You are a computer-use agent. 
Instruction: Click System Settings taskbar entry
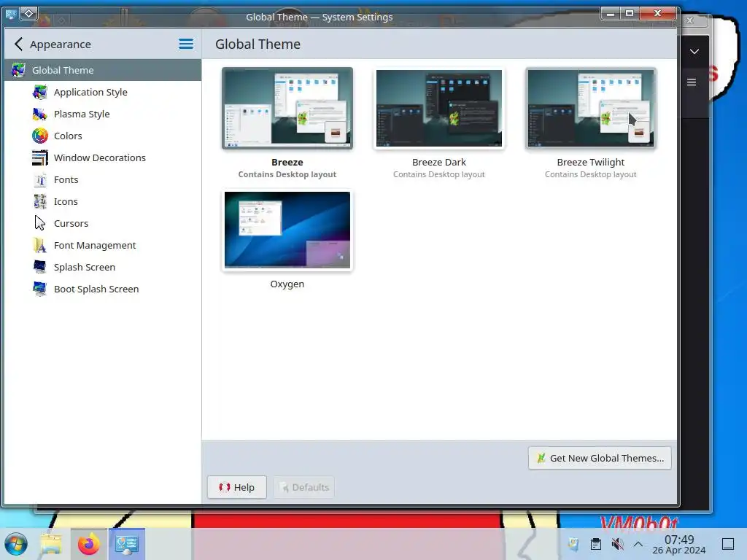(127, 544)
